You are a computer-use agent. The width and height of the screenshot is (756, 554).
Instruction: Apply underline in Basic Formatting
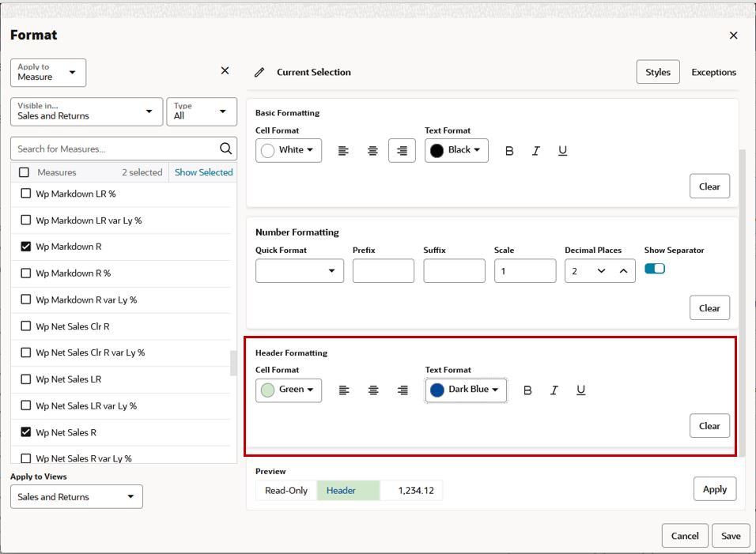click(x=562, y=150)
